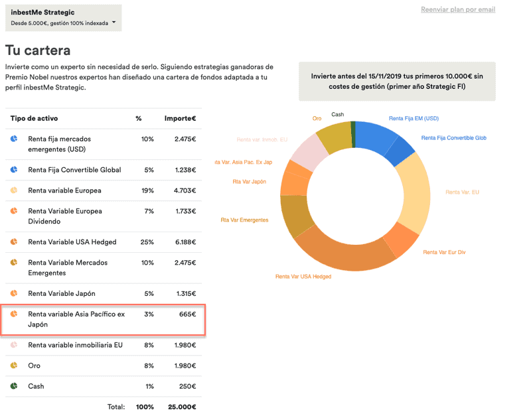
Task: Click the Cash chart label
Action: pos(337,114)
